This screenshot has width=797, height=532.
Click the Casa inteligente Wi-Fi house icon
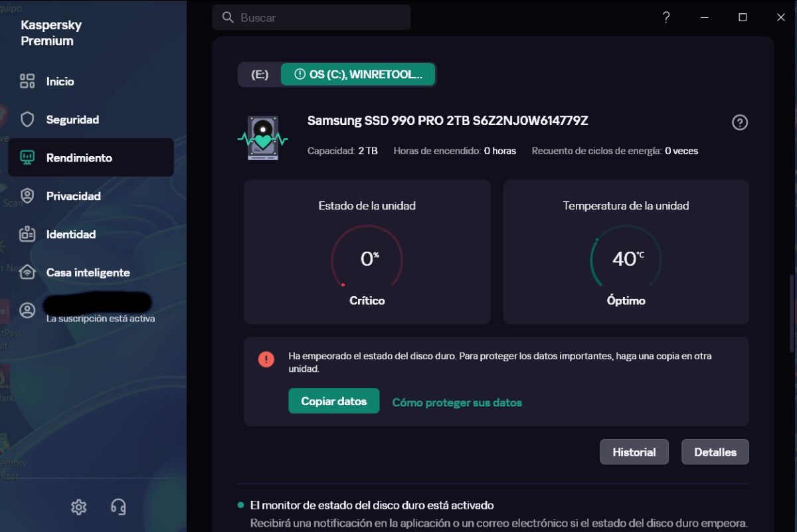pyautogui.click(x=27, y=272)
